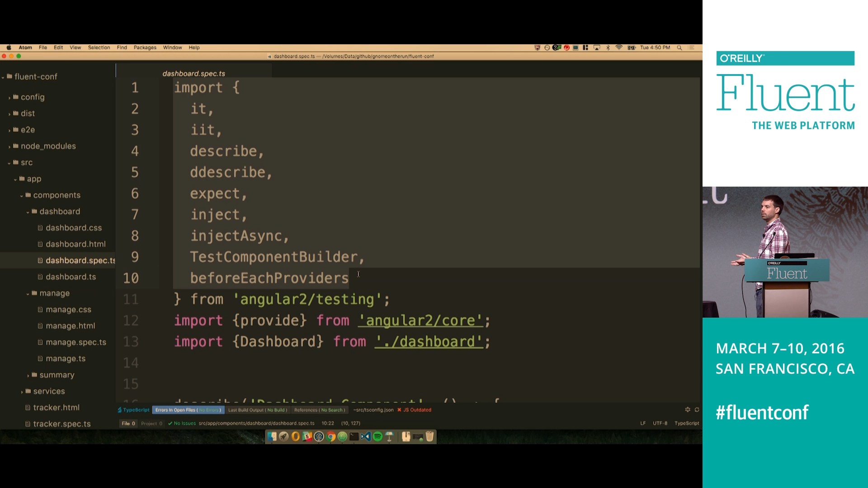Screen dimensions: 868x488
Task: Select dashboard.spec.ts file in sidebar
Action: 80,260
